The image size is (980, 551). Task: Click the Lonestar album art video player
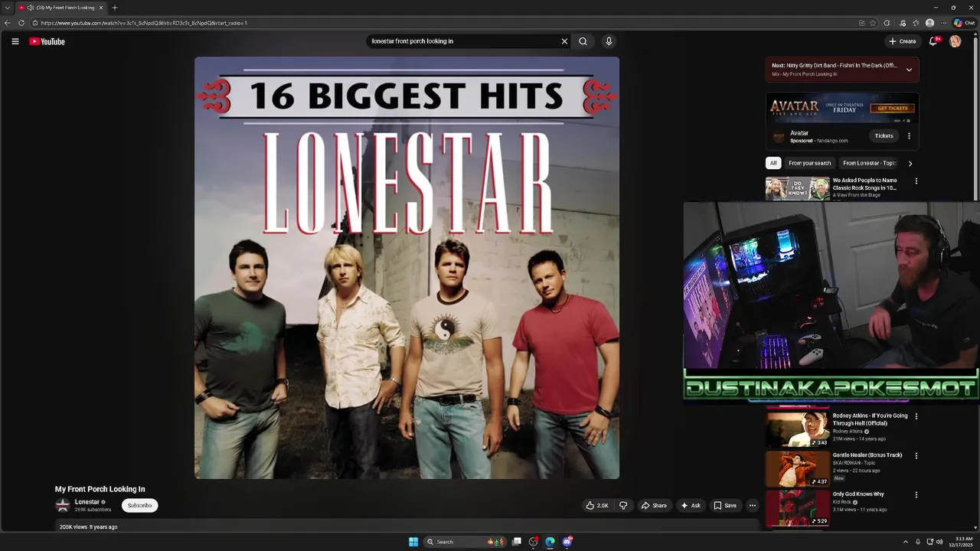(407, 268)
